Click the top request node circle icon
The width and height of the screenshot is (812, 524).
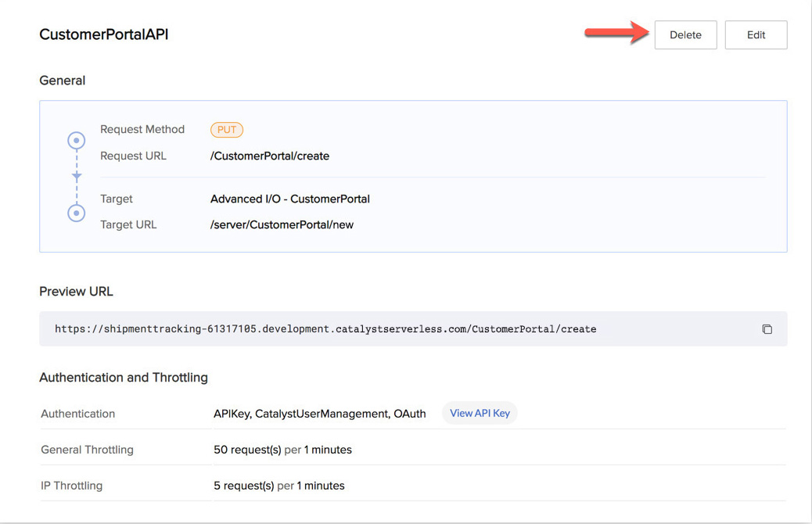[x=77, y=141]
